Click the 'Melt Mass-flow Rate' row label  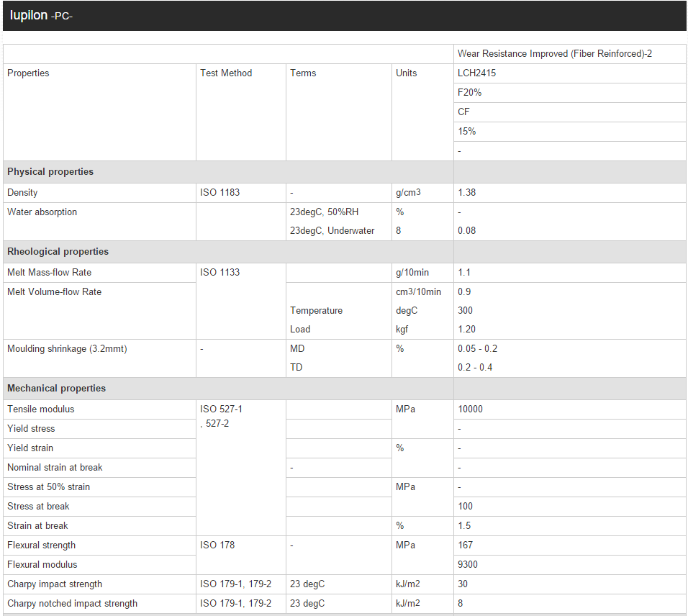coord(49,272)
